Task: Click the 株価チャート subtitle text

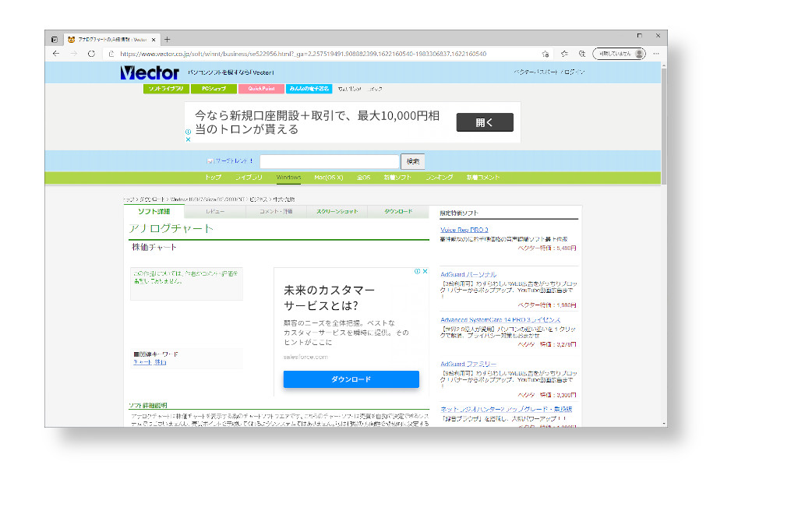Action: (154, 247)
